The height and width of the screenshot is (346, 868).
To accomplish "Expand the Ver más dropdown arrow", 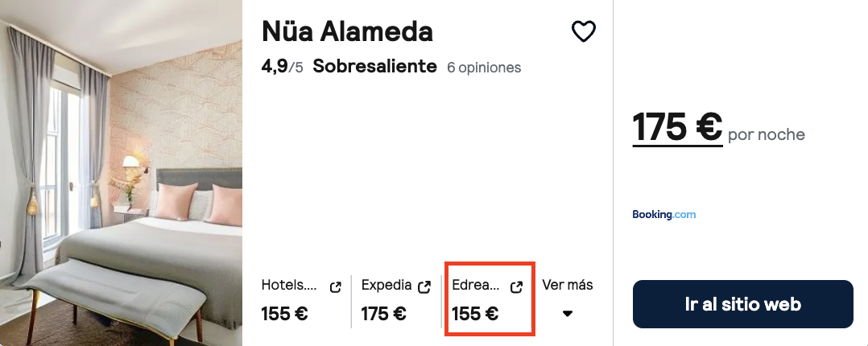I will (x=568, y=314).
